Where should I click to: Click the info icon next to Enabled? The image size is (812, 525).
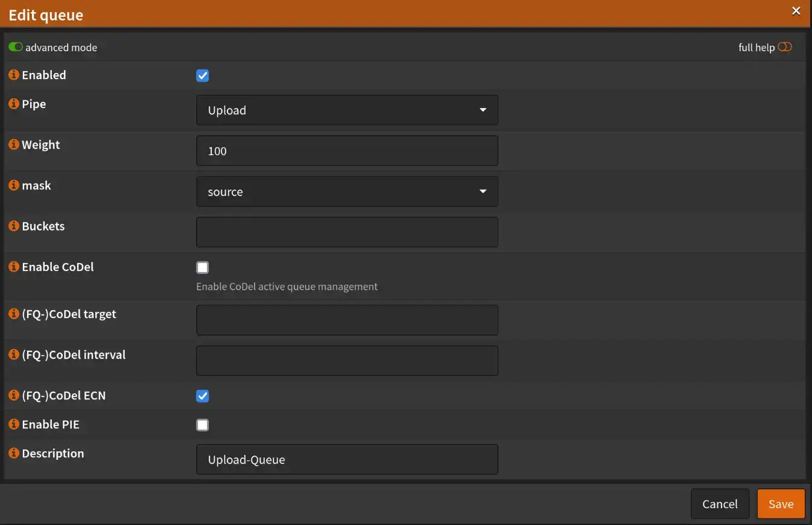pyautogui.click(x=14, y=75)
